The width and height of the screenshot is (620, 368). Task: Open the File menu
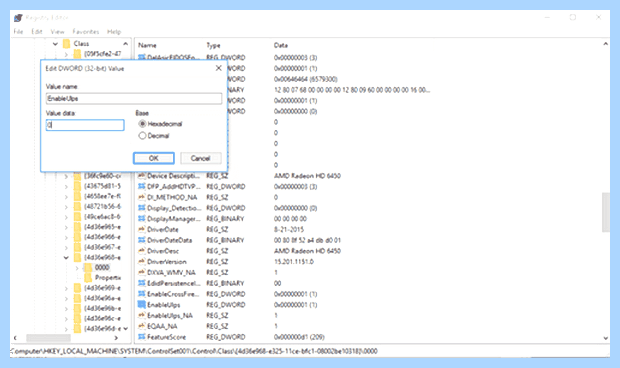click(19, 32)
